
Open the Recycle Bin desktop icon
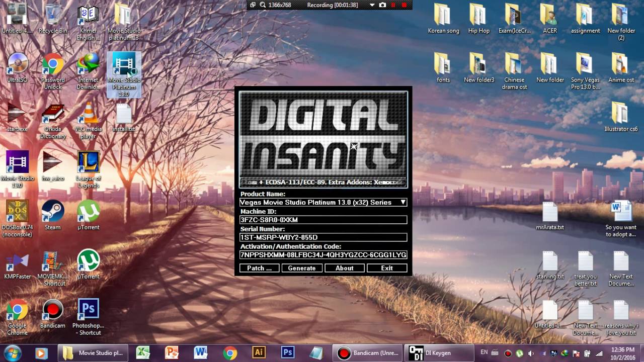(53, 19)
